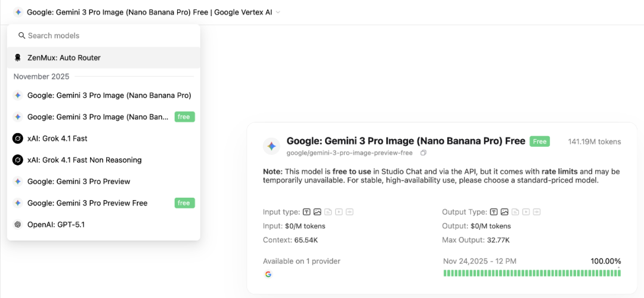The width and height of the screenshot is (644, 298).
Task: Select xAI: Grok 4.1 Fast model
Action: (x=104, y=139)
